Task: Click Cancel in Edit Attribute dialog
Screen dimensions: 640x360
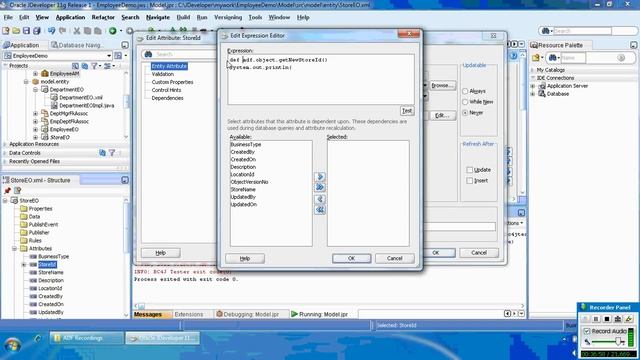Action: coord(479,253)
